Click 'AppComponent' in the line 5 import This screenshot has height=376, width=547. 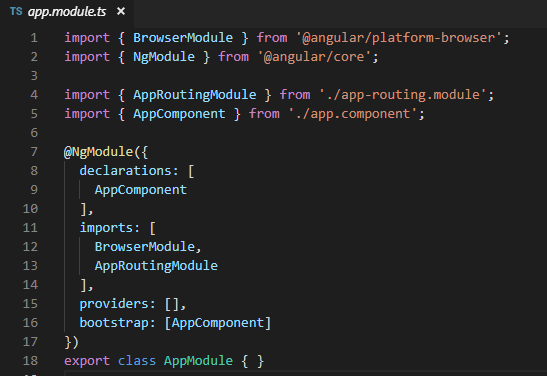point(179,114)
